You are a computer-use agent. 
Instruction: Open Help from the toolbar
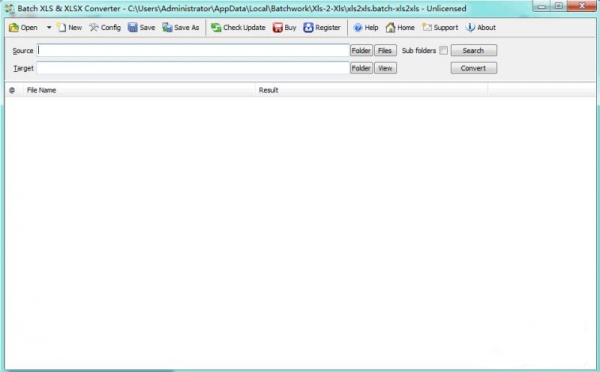point(366,28)
